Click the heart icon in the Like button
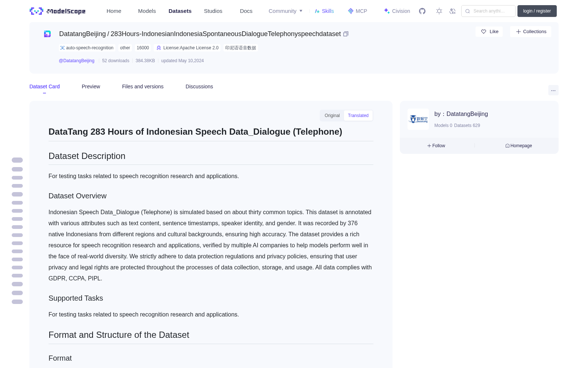The height and width of the screenshot is (368, 588). (x=484, y=32)
